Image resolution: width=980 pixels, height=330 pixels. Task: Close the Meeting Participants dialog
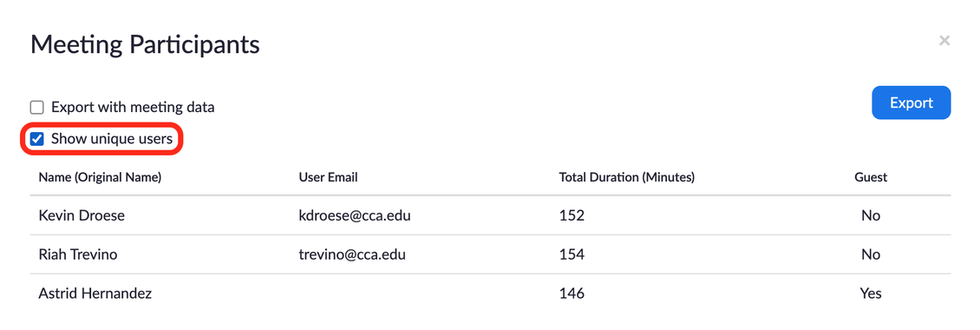tap(944, 41)
